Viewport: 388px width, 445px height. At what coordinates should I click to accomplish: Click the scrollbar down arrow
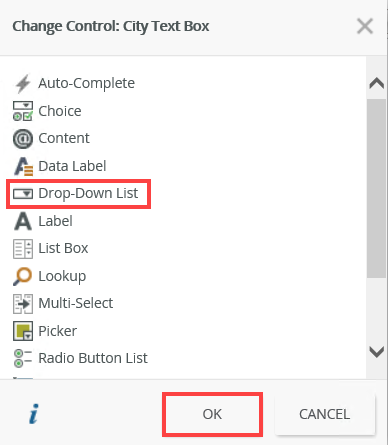click(377, 352)
